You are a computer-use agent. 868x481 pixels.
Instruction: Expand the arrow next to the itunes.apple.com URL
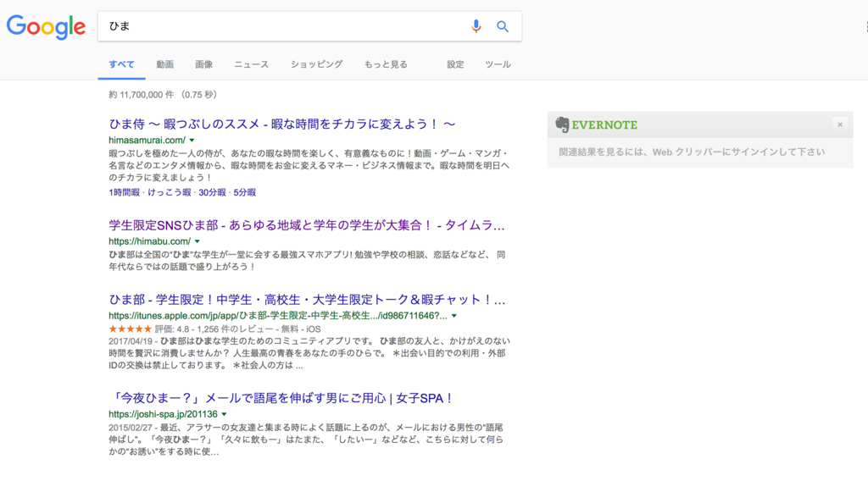(x=454, y=316)
